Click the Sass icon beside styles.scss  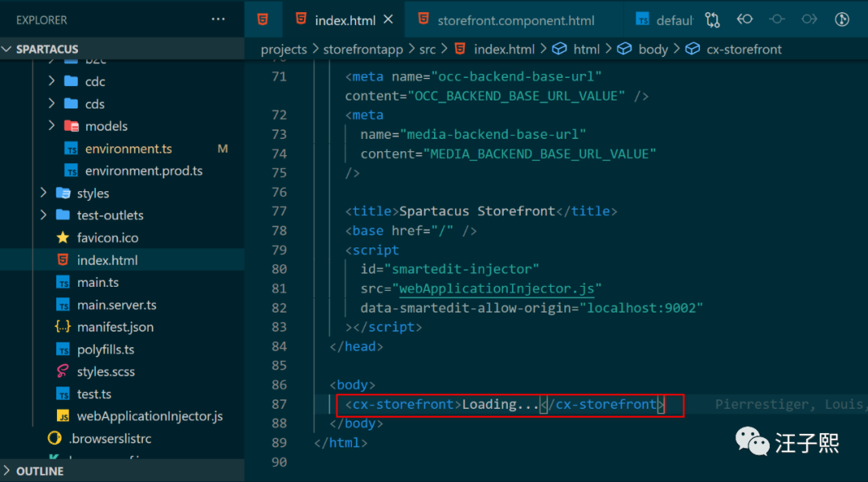(x=63, y=371)
